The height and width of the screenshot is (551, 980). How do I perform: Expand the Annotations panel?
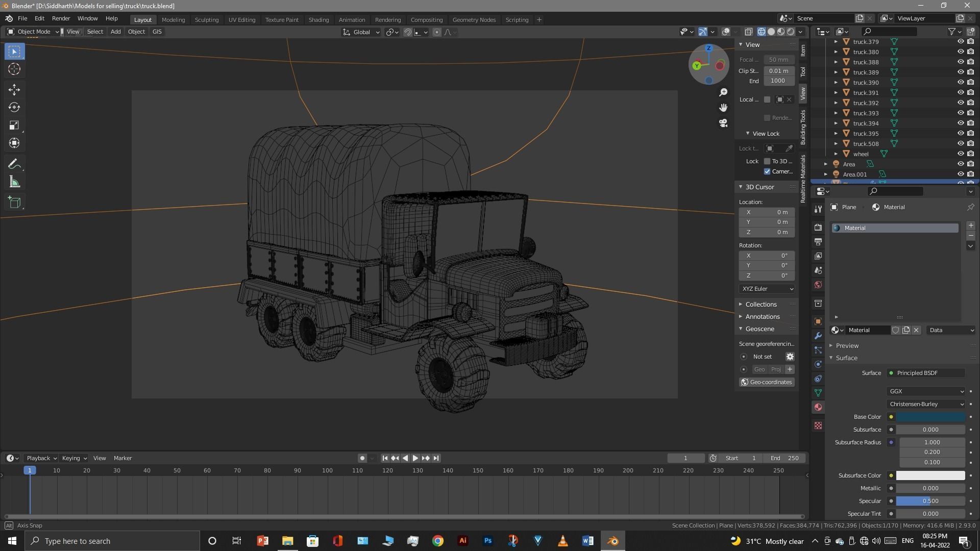pyautogui.click(x=762, y=317)
